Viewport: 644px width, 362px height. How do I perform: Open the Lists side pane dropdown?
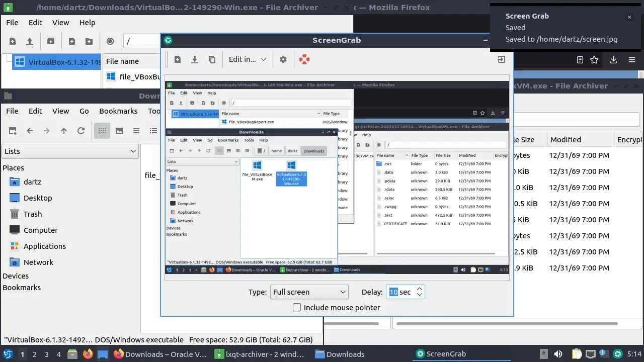pyautogui.click(x=70, y=151)
